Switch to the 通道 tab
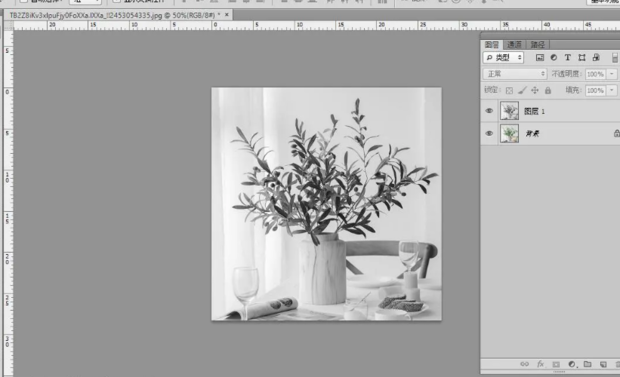620x377 pixels. [514, 45]
